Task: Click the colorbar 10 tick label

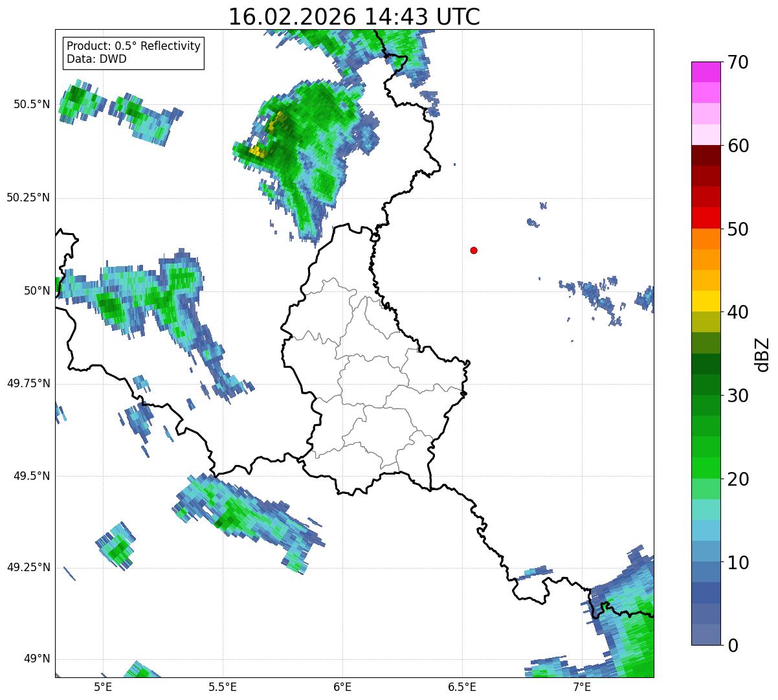Action: [739, 562]
